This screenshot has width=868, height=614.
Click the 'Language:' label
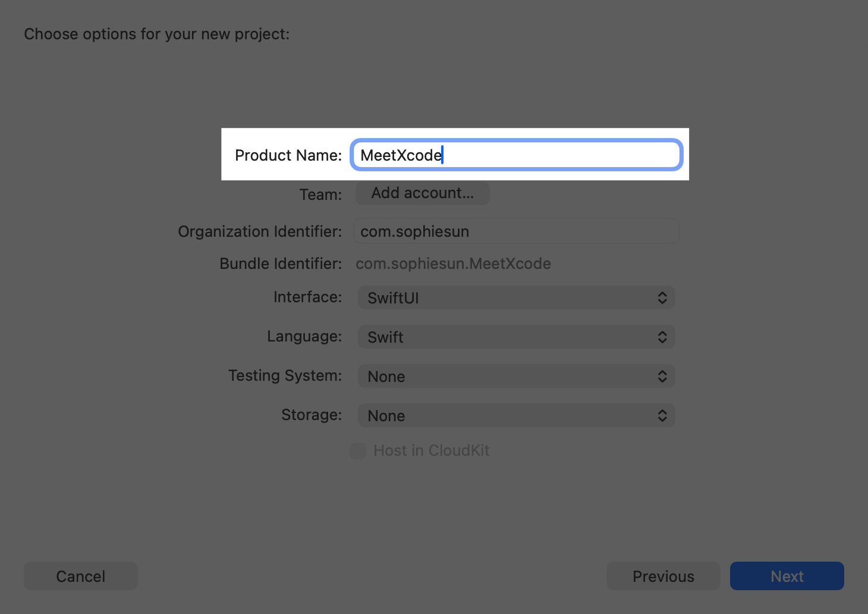click(304, 336)
